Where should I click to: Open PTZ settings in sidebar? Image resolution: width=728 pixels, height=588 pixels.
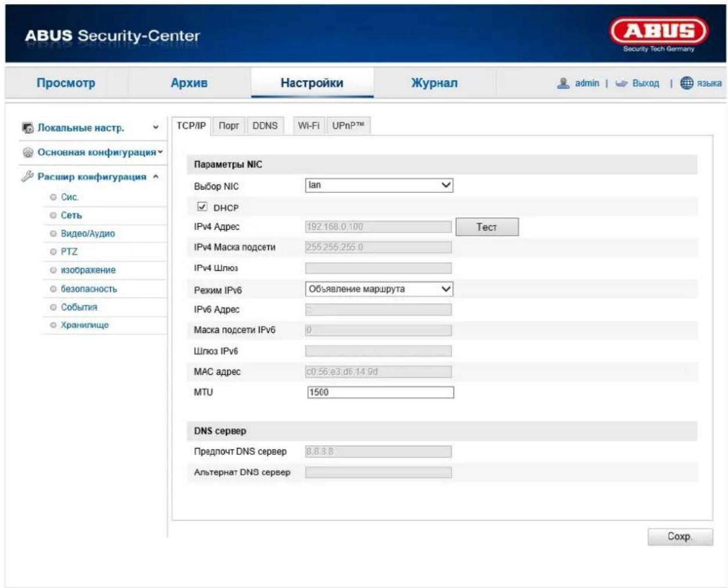coord(69,252)
